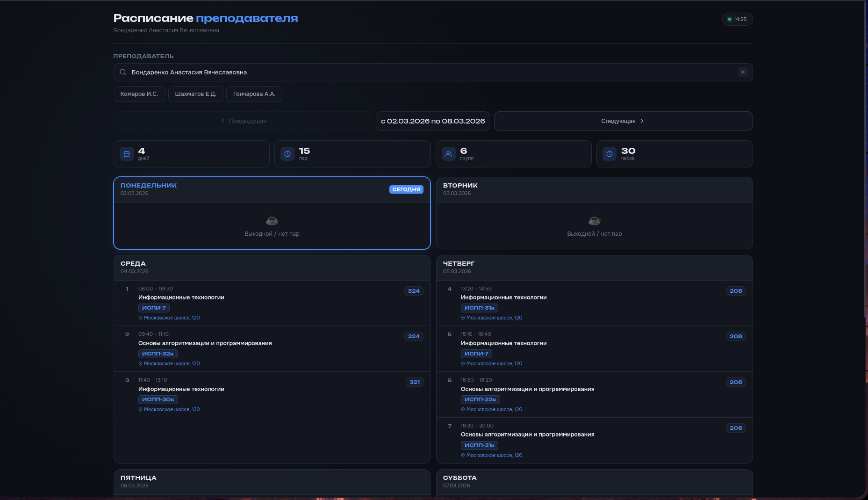
Task: Open room 324 badge on Wednesday's first lesson
Action: pos(413,290)
